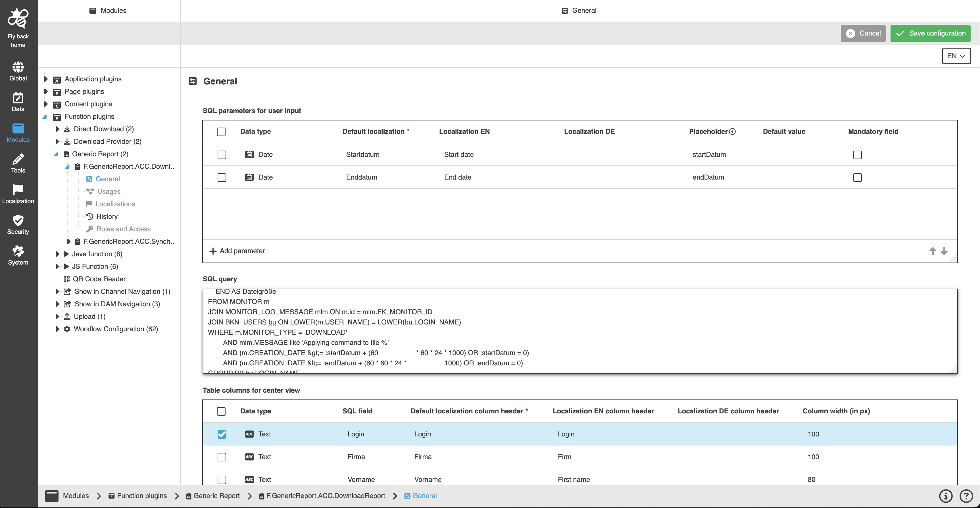Click the Placeholder info icon
Image resolution: width=980 pixels, height=508 pixels.
732,132
